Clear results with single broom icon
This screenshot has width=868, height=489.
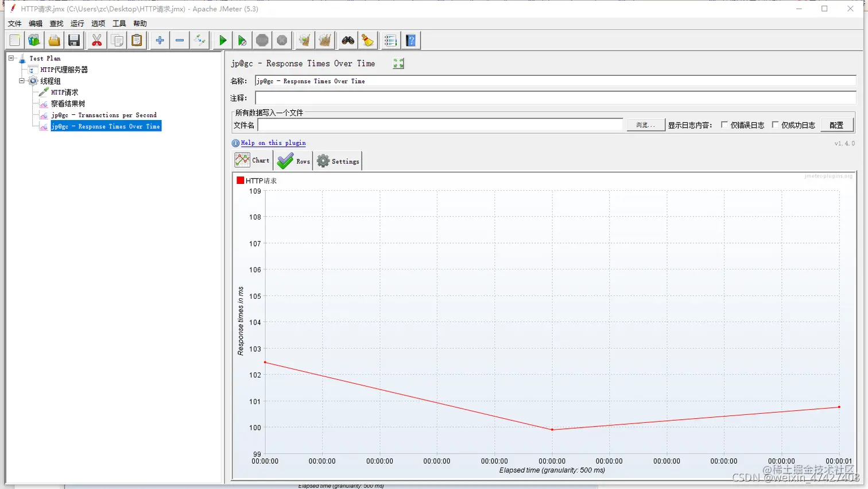click(x=305, y=40)
